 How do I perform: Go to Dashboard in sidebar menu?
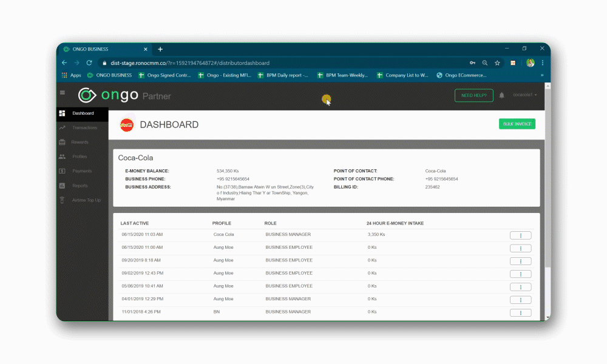pyautogui.click(x=83, y=113)
